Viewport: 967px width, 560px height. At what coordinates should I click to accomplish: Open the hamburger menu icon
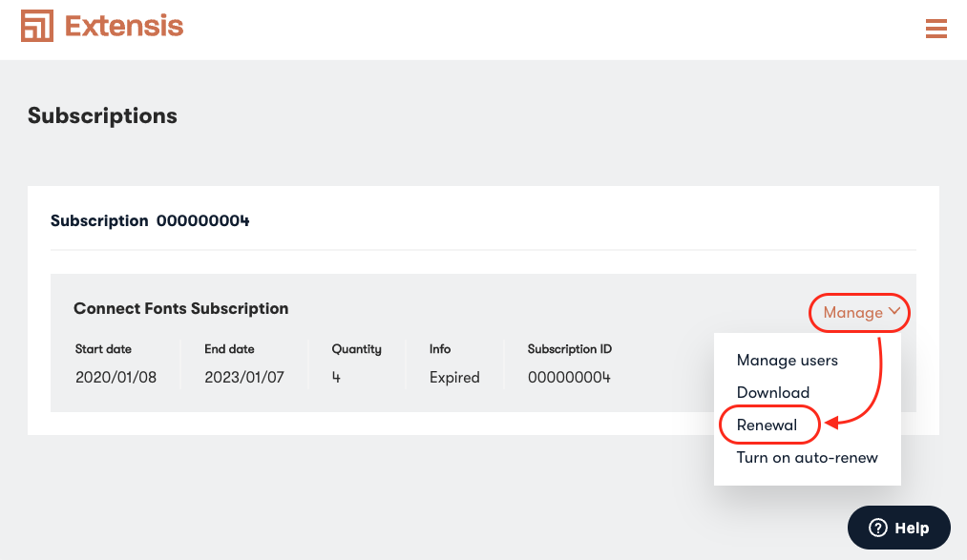[935, 29]
